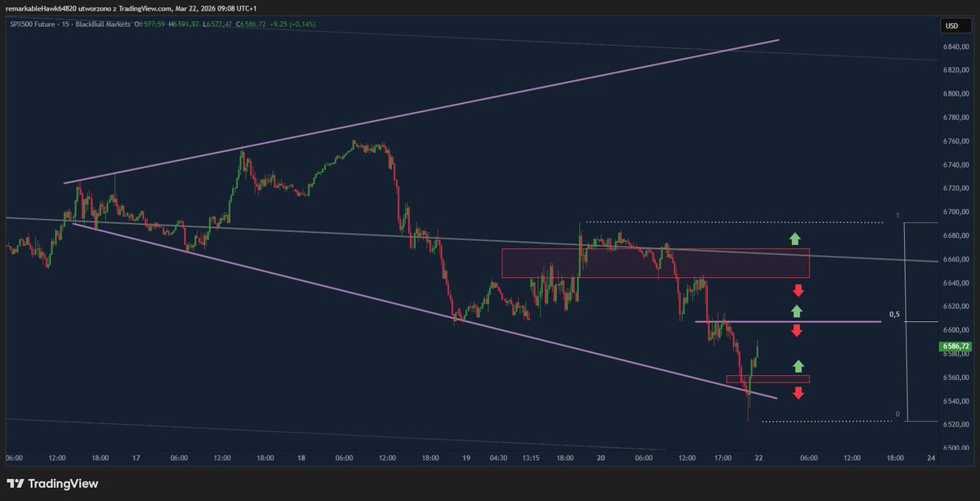Image resolution: width=980 pixels, height=501 pixels.
Task: Click the date label 24 on time axis
Action: click(x=930, y=459)
